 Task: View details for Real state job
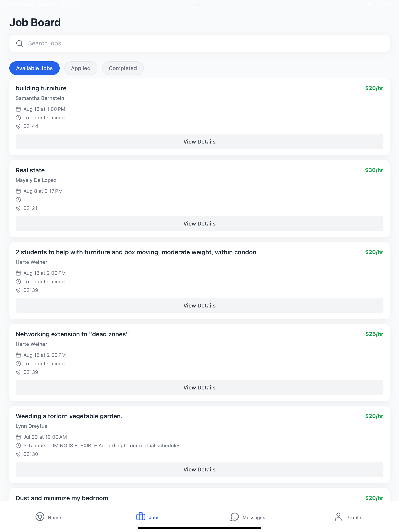pos(199,224)
